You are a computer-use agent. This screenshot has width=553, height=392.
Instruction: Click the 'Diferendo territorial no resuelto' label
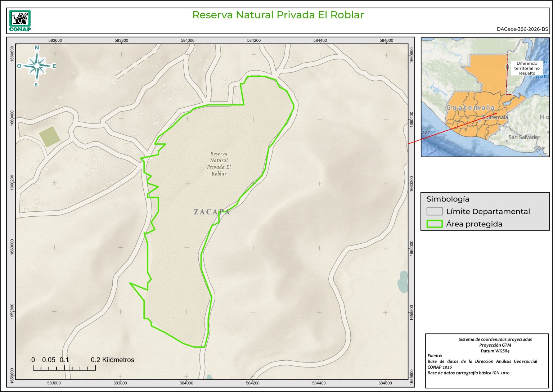(527, 68)
